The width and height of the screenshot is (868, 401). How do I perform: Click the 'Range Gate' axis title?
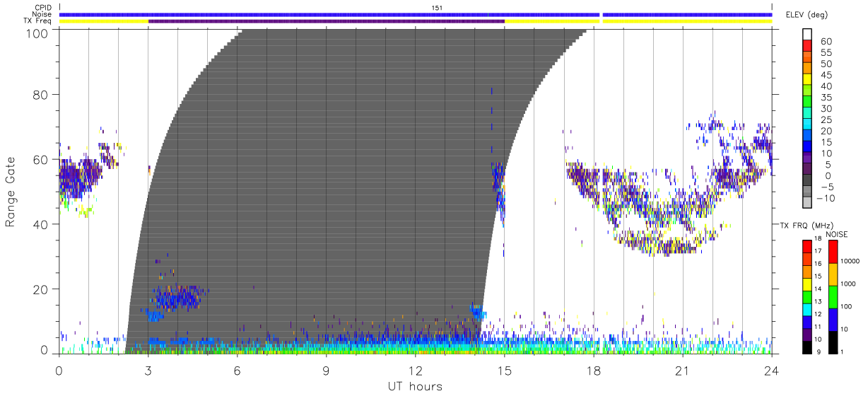(11, 192)
